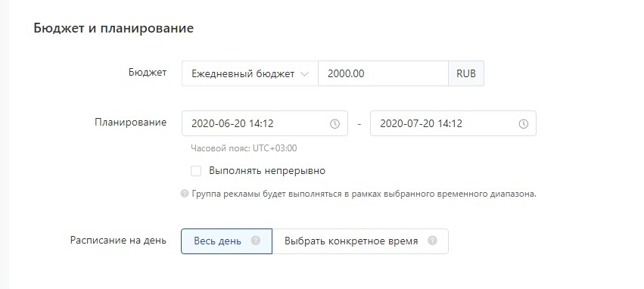Click question icon before Группа рекламы hint

185,194
